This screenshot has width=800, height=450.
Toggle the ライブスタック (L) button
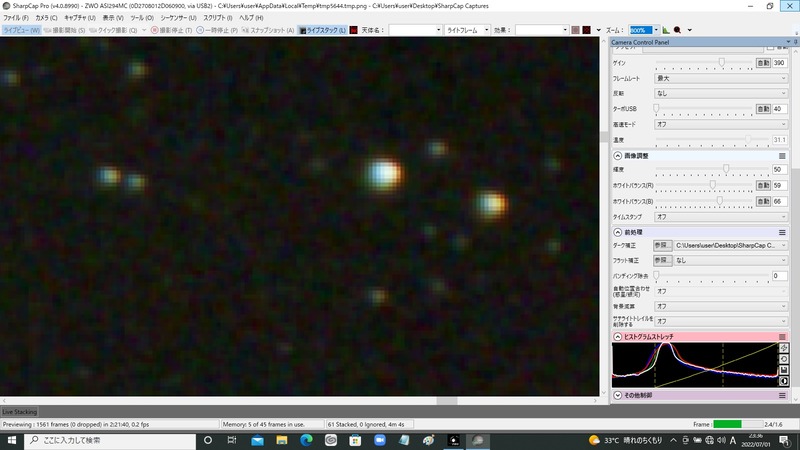point(322,30)
